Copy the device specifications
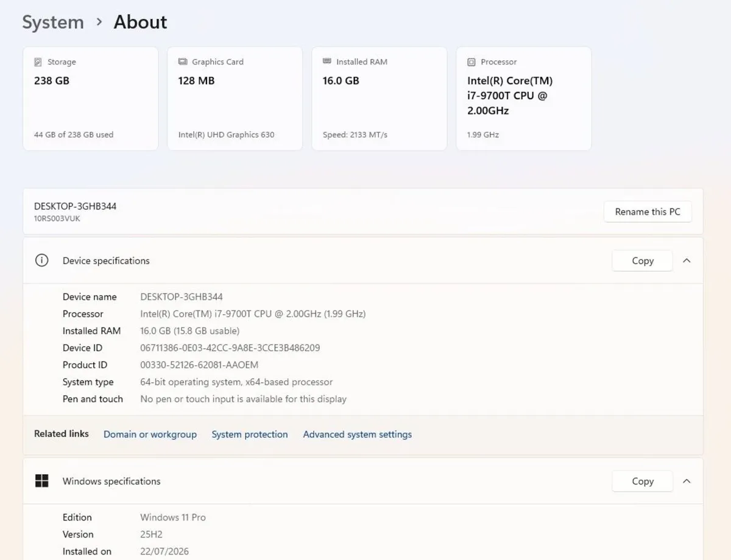 coord(643,261)
